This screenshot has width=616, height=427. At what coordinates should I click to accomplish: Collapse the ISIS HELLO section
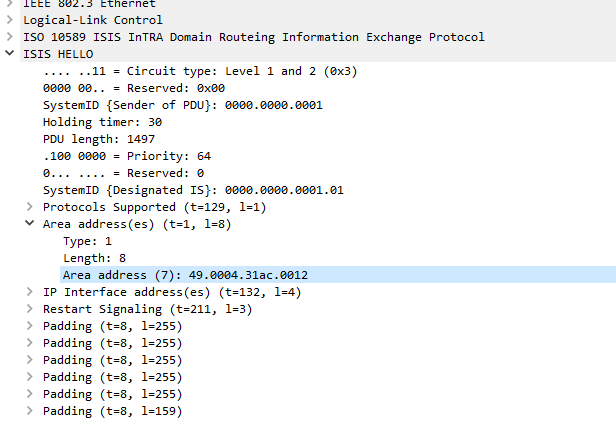click(x=11, y=54)
